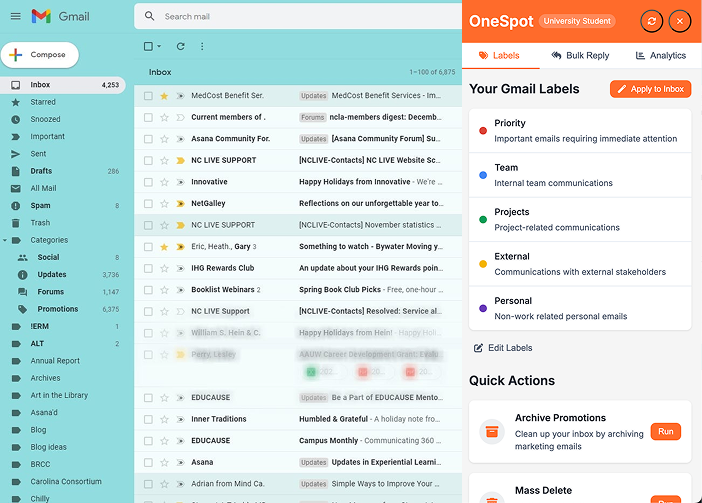Close the OneSpot panel
Screen dimensions: 702x503
[x=680, y=21]
